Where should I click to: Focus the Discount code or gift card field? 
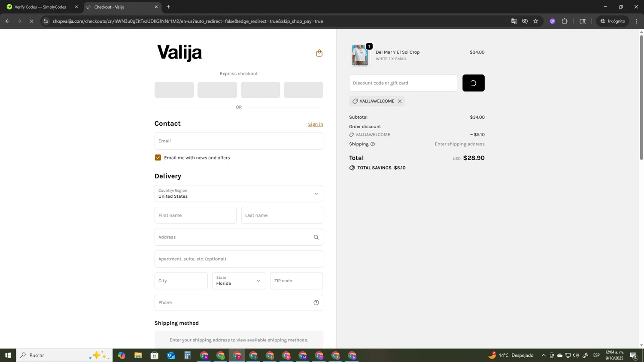coord(403,83)
